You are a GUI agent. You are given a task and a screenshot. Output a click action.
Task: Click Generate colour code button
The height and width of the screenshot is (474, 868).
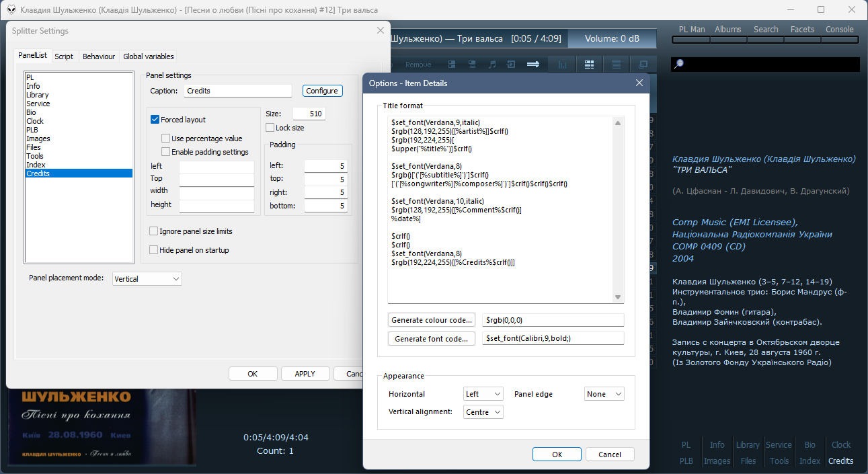pos(432,320)
